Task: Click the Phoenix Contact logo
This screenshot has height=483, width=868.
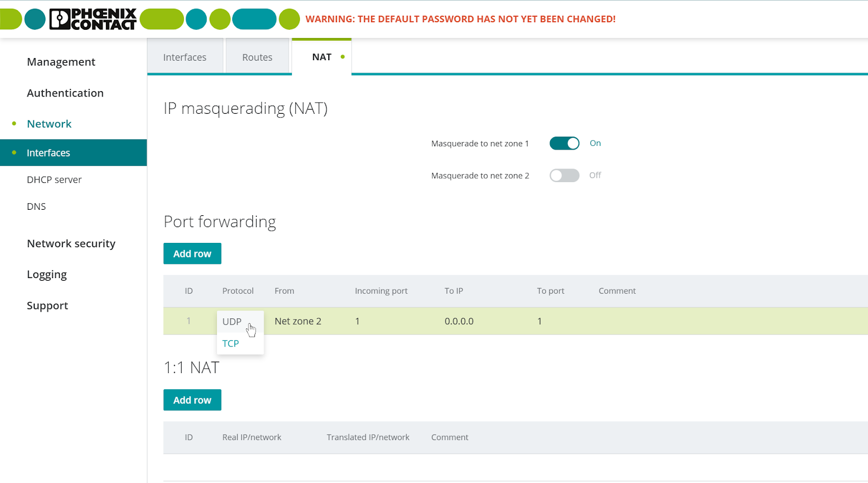Action: tap(93, 19)
